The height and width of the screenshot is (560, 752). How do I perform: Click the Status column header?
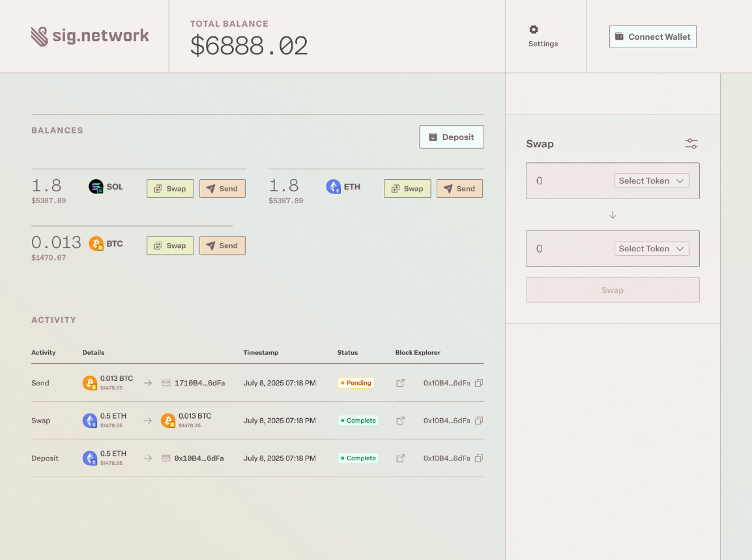coord(347,352)
